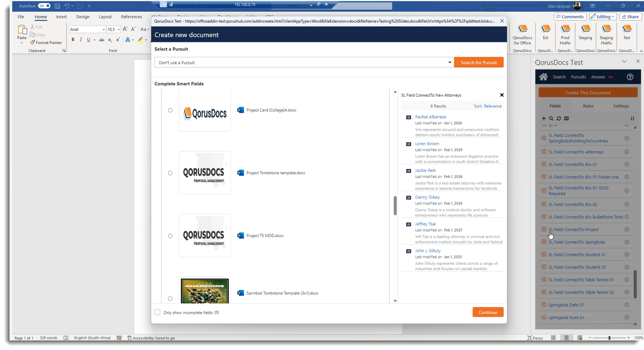644x350 pixels.
Task: Click the home icon in QorusDocs panel
Action: click(543, 77)
